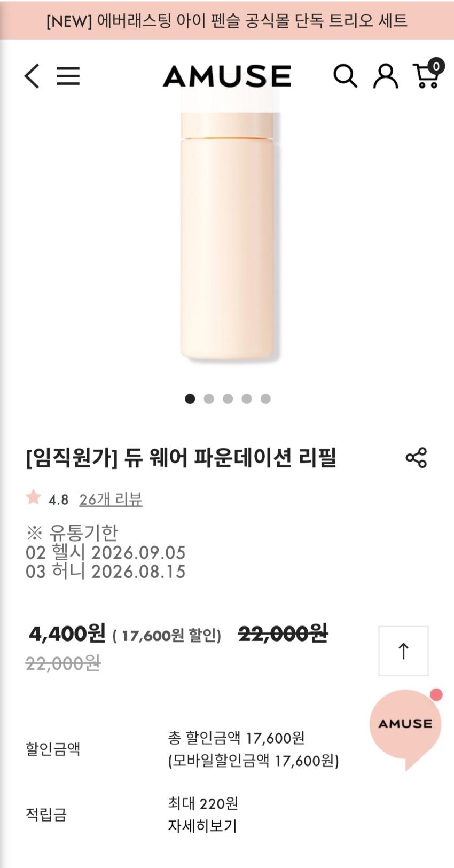
Task: Open the shopping cart
Action: click(x=427, y=75)
